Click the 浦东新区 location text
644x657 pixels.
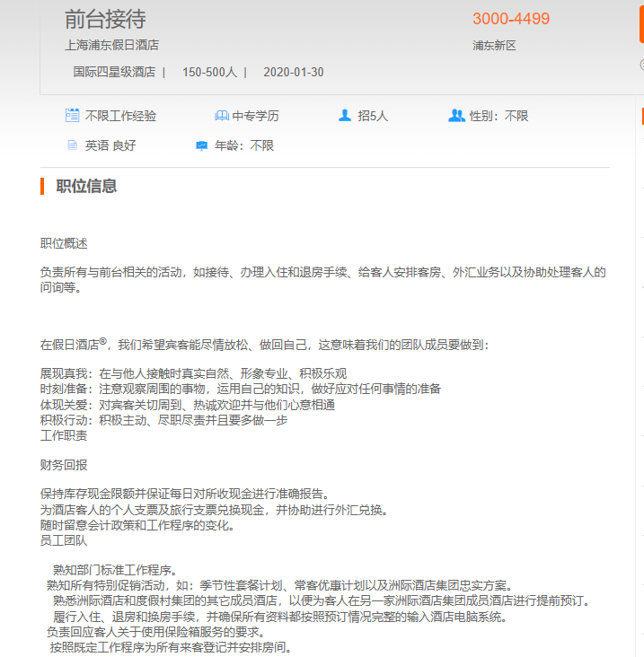(494, 46)
